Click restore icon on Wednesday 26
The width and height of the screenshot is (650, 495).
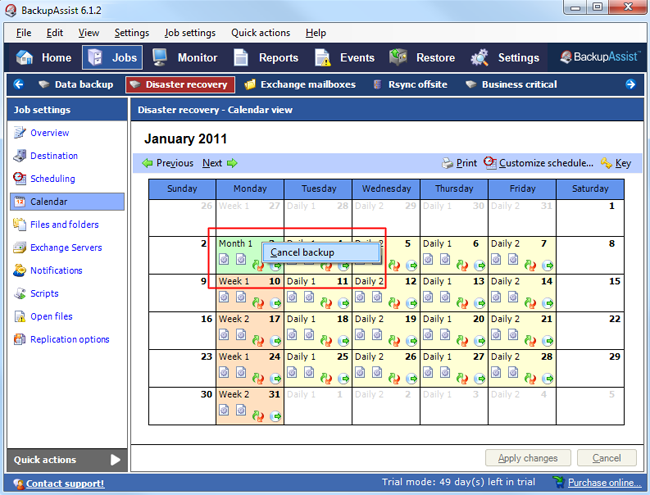pos(394,379)
